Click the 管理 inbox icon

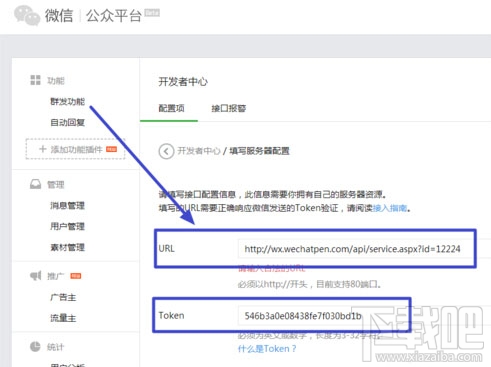35,184
